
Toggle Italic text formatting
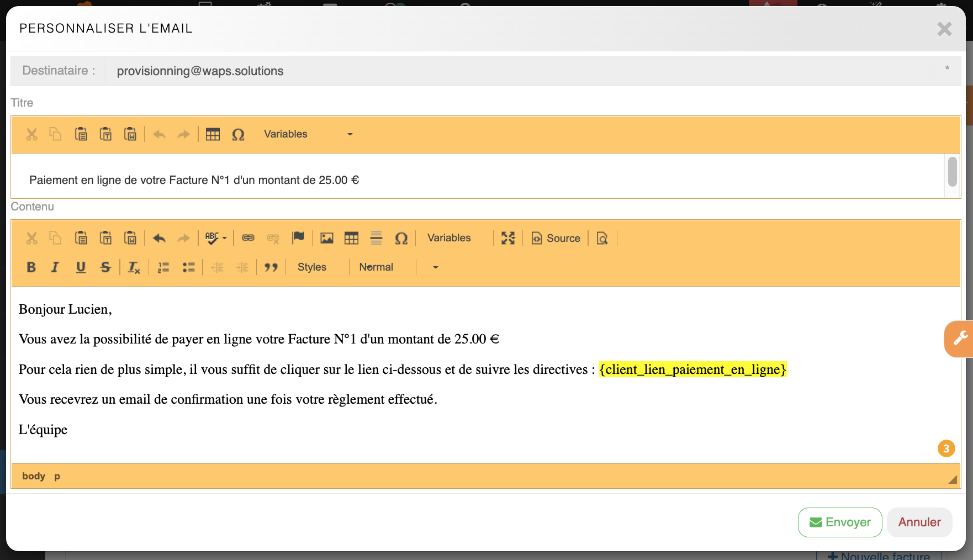click(x=55, y=267)
